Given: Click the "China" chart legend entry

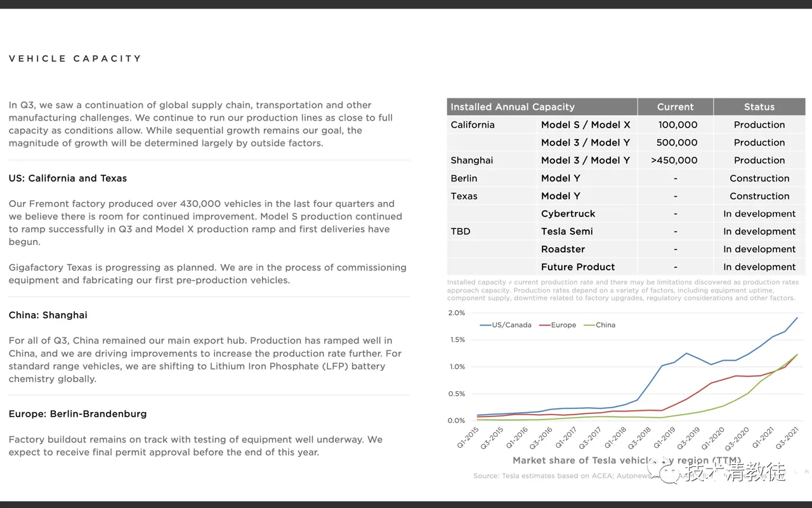Looking at the screenshot, I should point(599,325).
